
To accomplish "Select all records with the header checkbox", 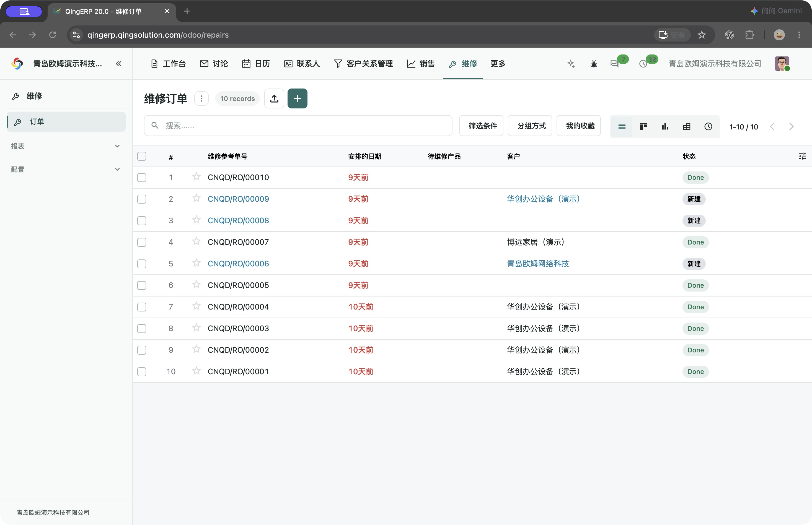I will coord(141,156).
